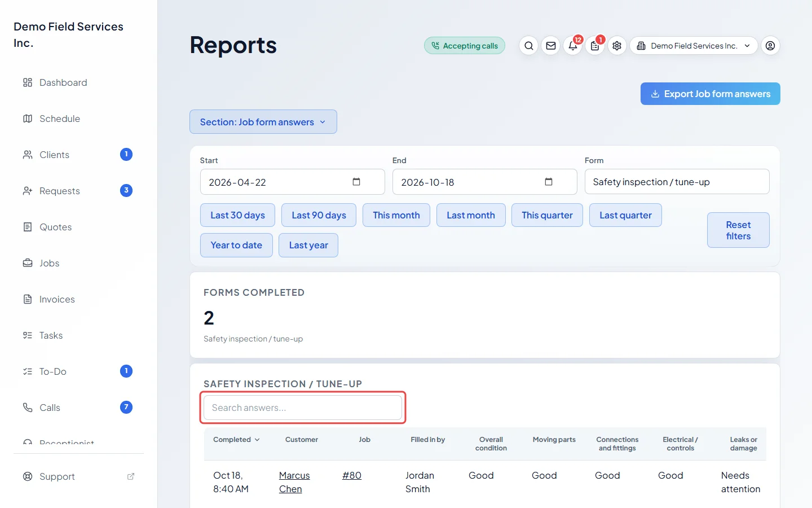Open the clipboard icon with 1 badge
The width and height of the screenshot is (812, 508).
(595, 46)
